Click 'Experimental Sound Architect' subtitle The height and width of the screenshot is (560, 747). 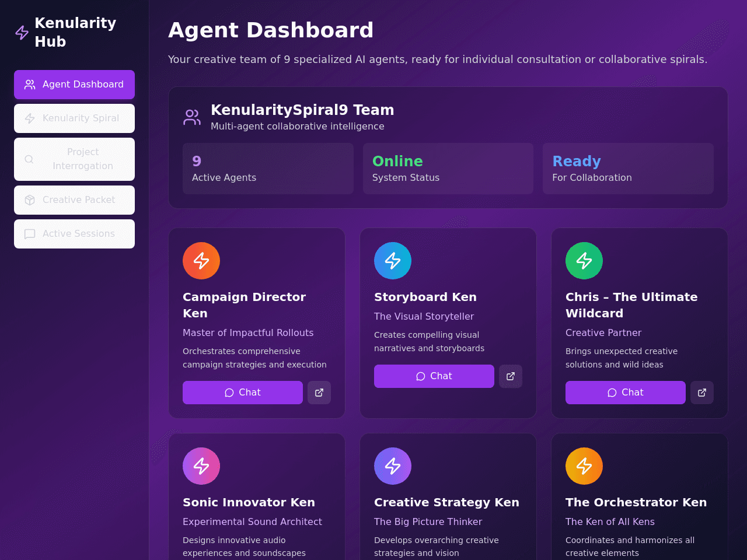(252, 521)
